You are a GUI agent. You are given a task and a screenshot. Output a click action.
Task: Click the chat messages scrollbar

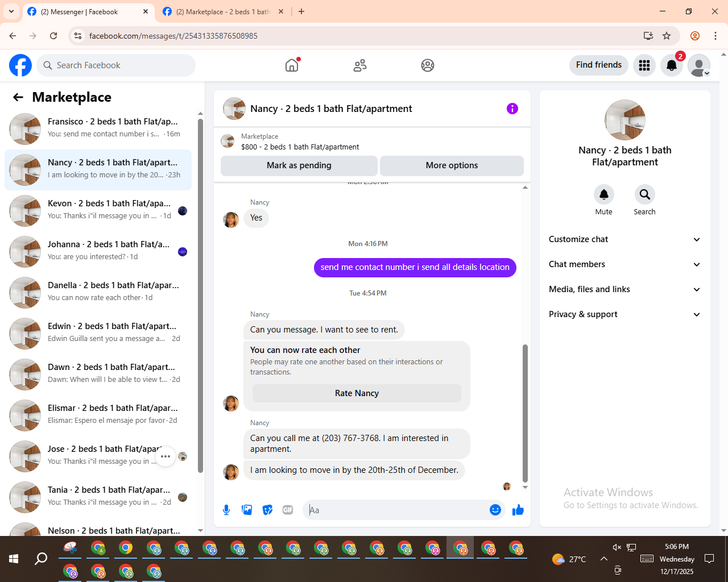525,413
